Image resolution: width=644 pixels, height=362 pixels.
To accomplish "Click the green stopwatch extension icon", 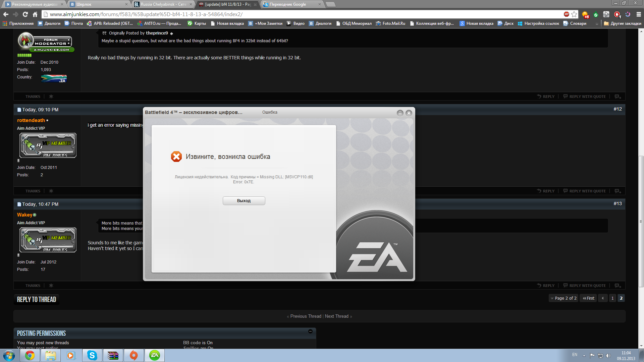I will 596,15.
